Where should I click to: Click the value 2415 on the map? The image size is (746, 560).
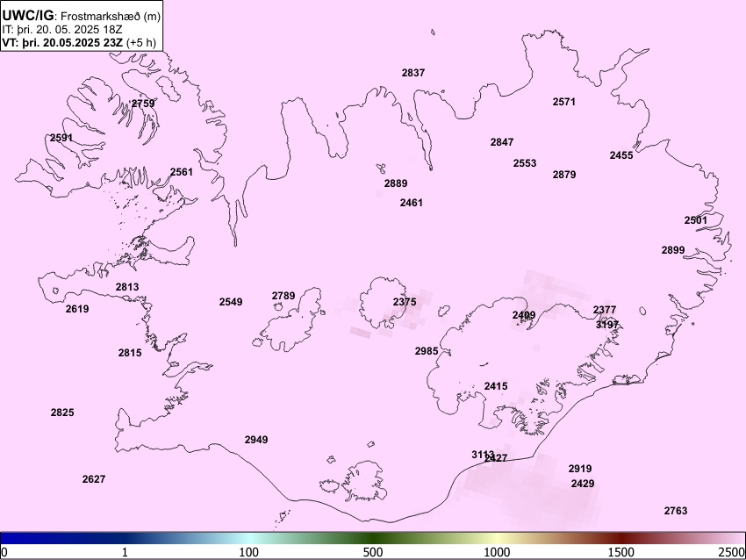click(x=496, y=386)
